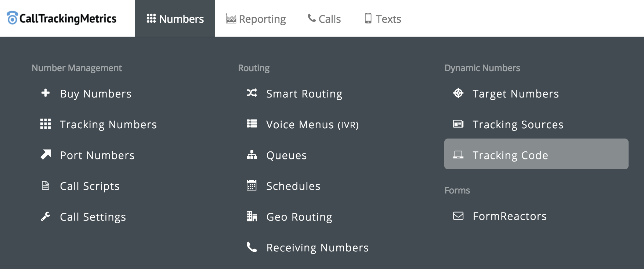644x269 pixels.
Task: Click the list icon beside Voice Menus
Action: [252, 124]
